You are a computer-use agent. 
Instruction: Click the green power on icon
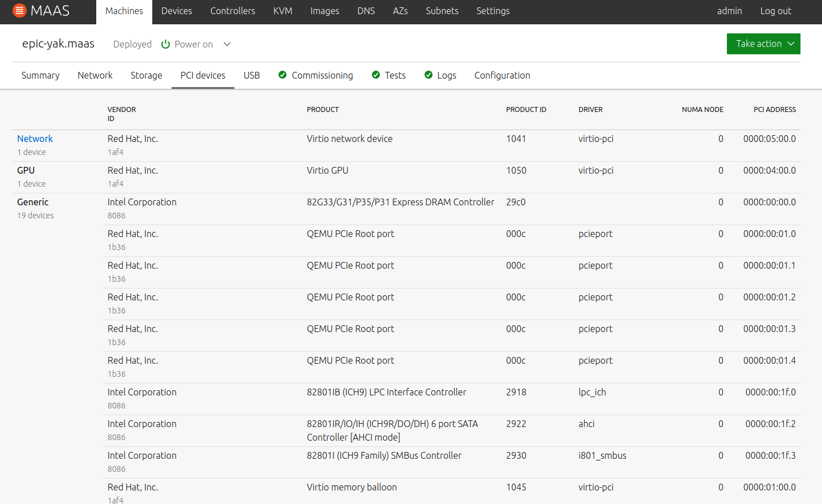coord(165,44)
